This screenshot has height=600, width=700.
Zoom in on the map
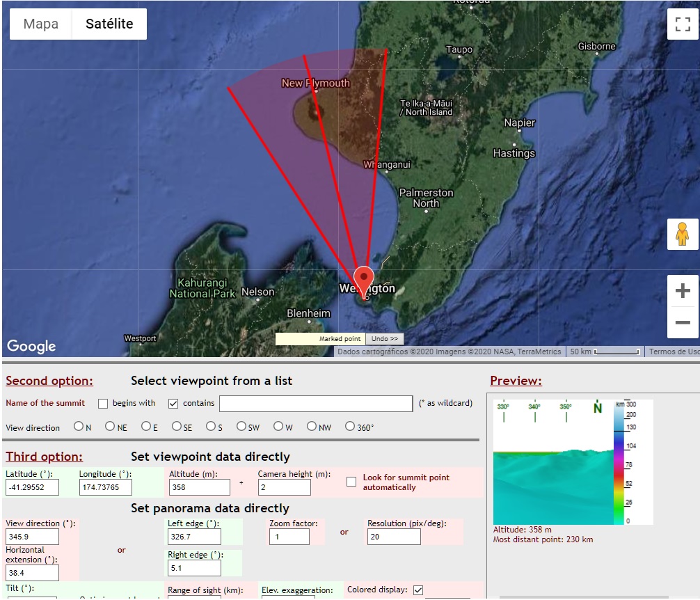click(x=683, y=291)
